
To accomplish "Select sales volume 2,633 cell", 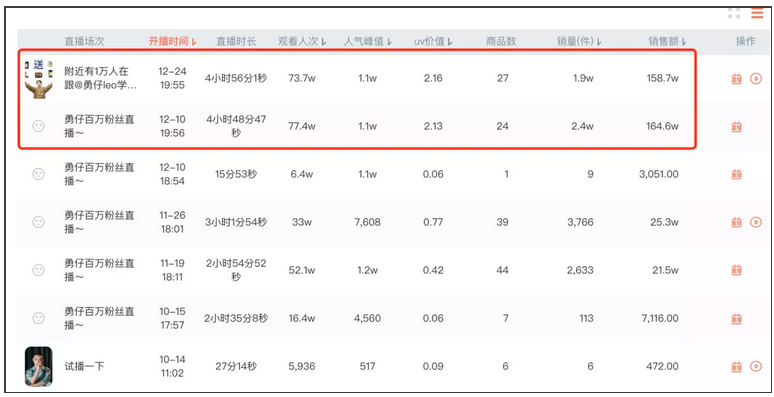I will click(x=580, y=270).
